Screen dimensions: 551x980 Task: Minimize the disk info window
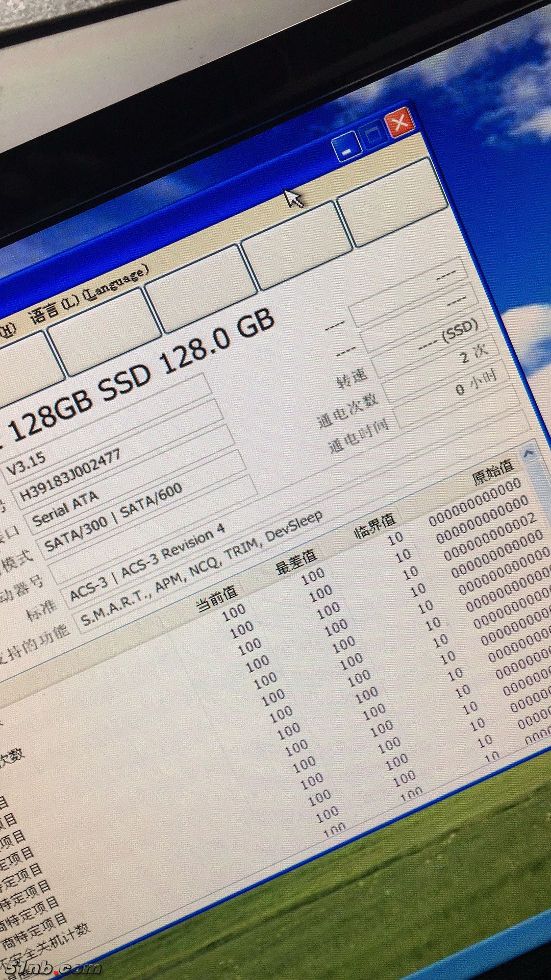click(x=345, y=148)
